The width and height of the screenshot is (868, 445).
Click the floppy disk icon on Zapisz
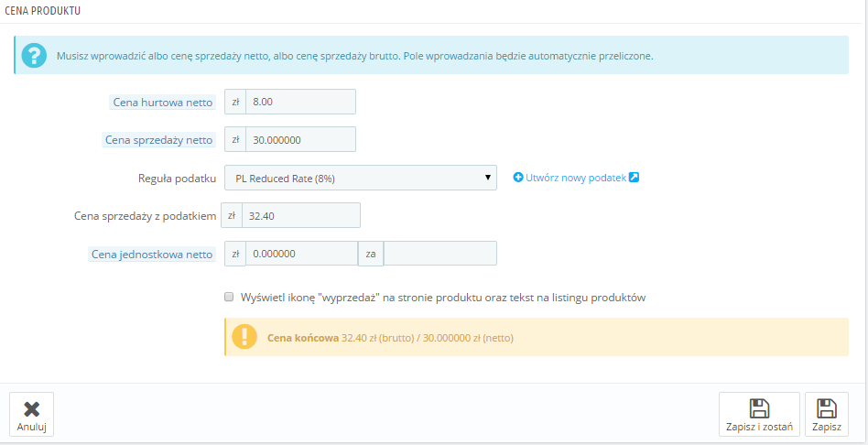827,408
